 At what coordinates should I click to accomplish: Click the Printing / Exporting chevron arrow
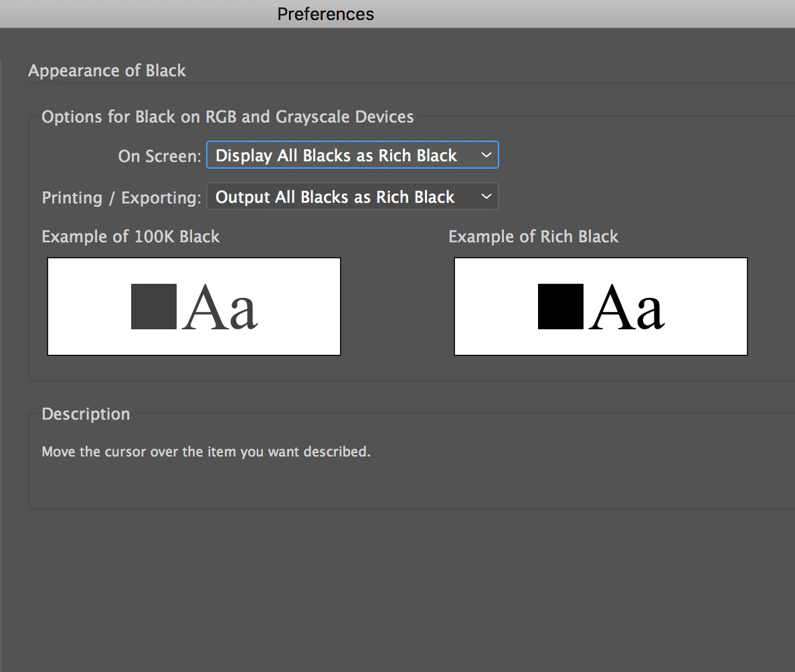pos(487,197)
